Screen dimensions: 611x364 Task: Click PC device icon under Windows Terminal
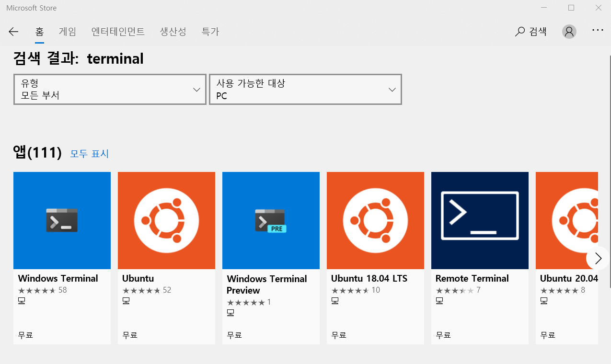pyautogui.click(x=22, y=301)
